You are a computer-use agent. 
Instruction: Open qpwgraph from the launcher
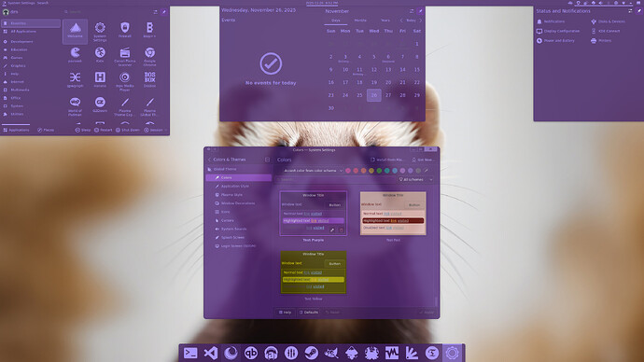(x=75, y=80)
